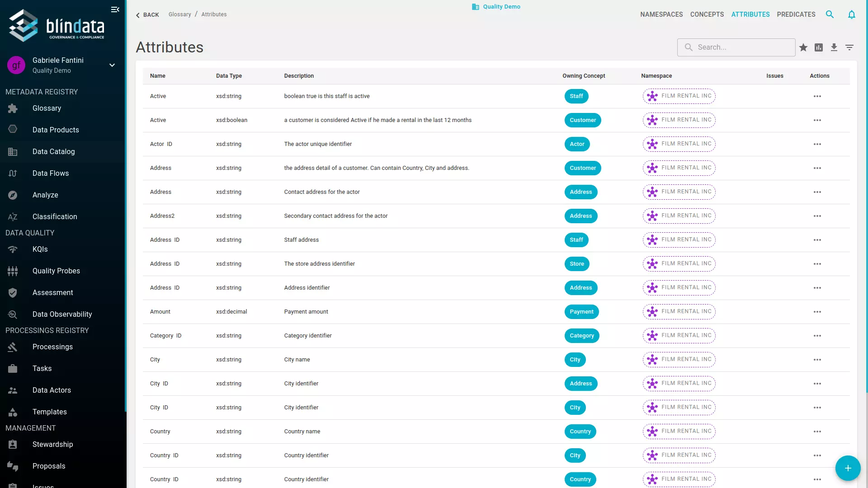Open actions menu for Actor ID row
This screenshot has width=868, height=488.
pyautogui.click(x=817, y=144)
